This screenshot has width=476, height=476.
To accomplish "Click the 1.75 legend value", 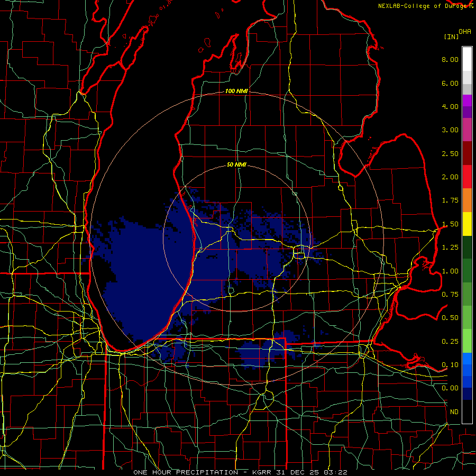I will pos(450,200).
